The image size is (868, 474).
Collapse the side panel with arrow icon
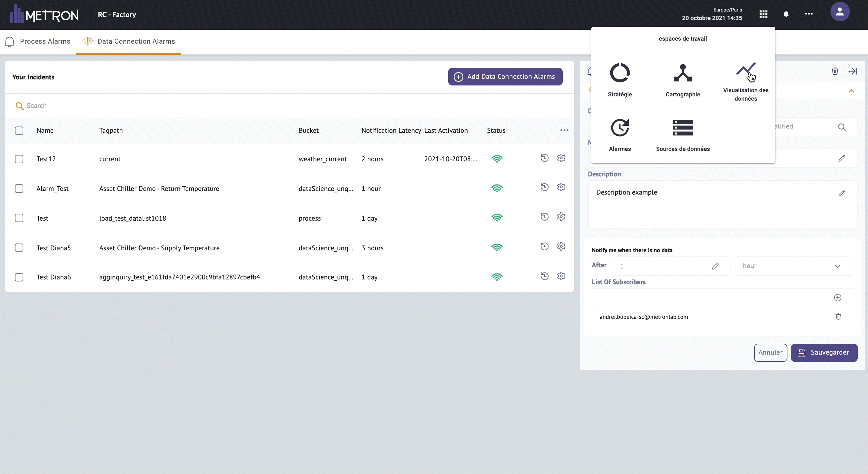[x=852, y=71]
